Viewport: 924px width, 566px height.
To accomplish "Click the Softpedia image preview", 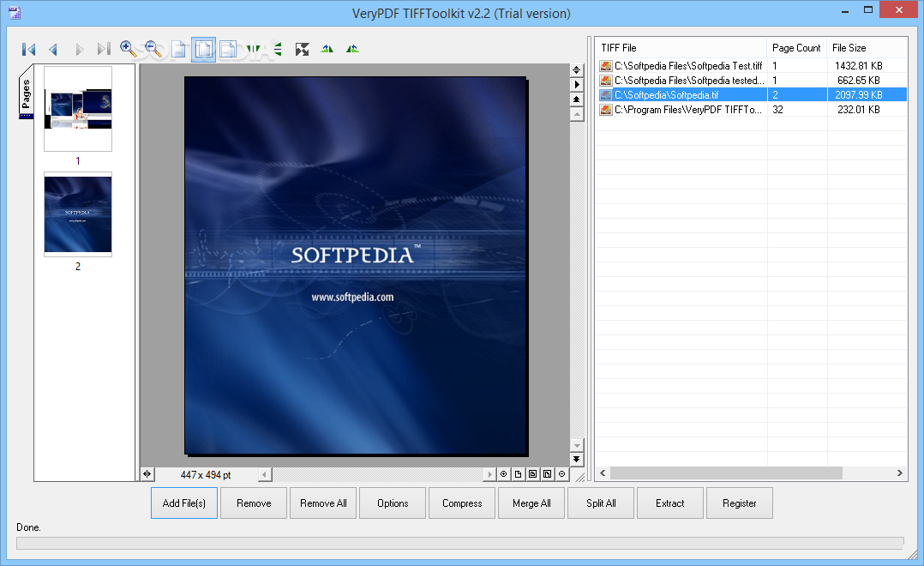I will point(356,265).
